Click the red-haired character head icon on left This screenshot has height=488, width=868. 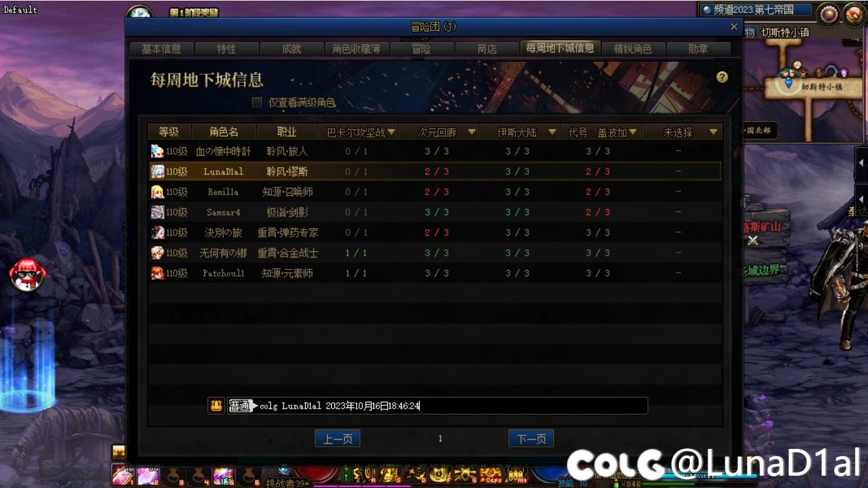tap(27, 273)
